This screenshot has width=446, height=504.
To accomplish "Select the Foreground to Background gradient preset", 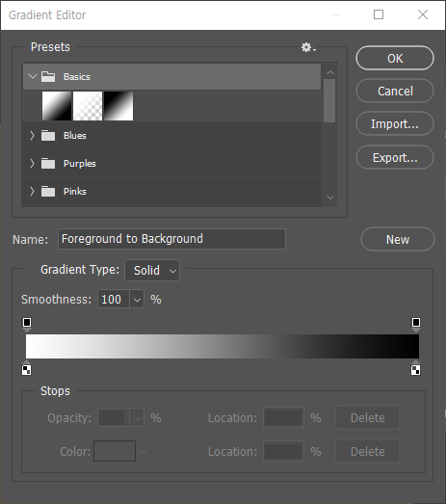I will [x=57, y=106].
